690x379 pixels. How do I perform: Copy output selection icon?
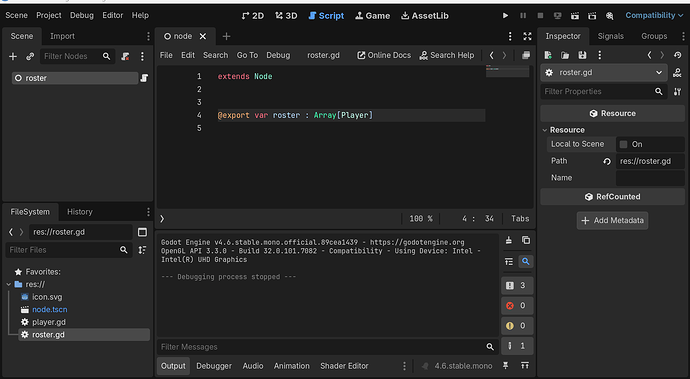click(x=525, y=240)
